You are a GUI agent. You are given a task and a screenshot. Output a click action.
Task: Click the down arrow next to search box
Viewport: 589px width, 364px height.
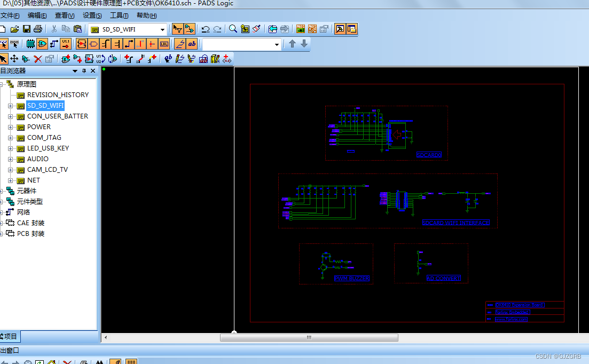click(x=304, y=44)
